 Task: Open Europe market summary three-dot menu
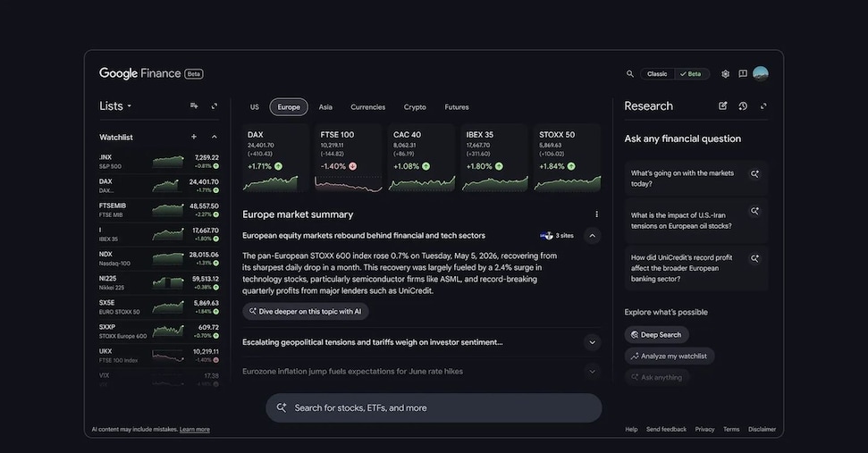pos(596,214)
